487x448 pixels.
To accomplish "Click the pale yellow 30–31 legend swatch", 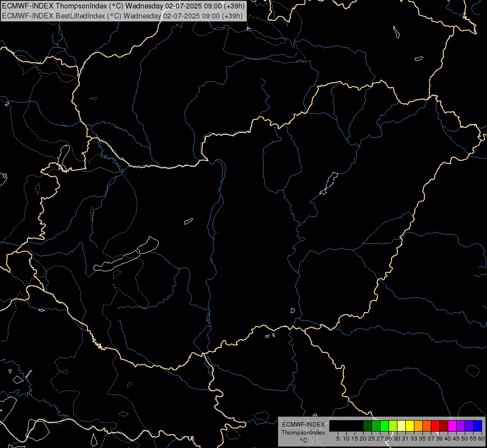I will point(401,426).
